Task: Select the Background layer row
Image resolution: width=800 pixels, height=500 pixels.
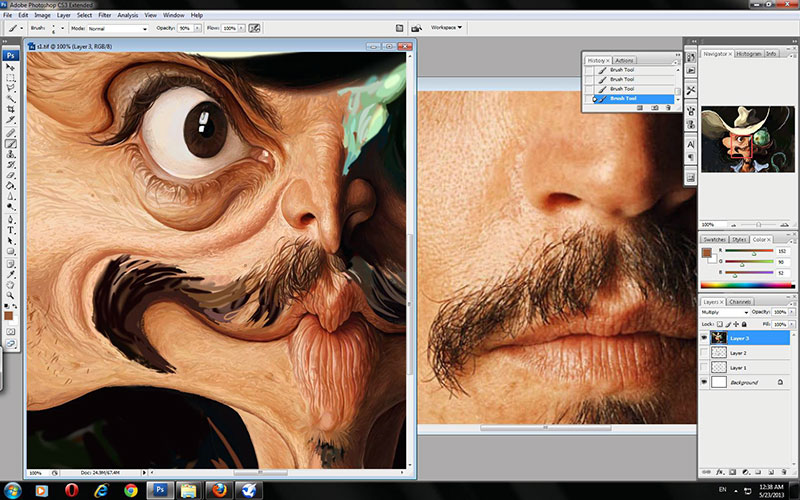Action: coord(749,382)
